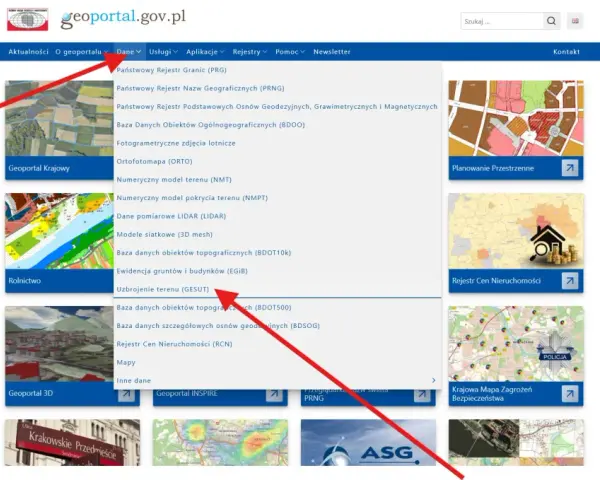Open the aerial versus map comparison tile

[x=516, y=442]
